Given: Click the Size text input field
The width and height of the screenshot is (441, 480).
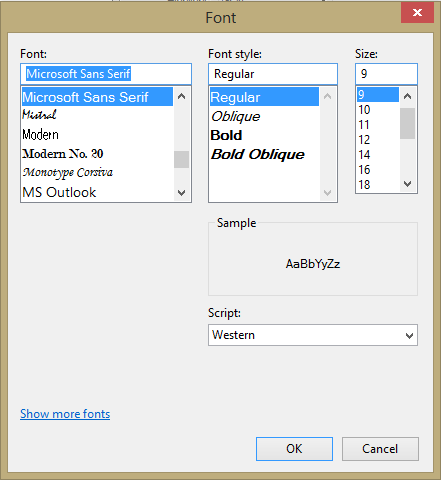Looking at the screenshot, I should point(386,74).
